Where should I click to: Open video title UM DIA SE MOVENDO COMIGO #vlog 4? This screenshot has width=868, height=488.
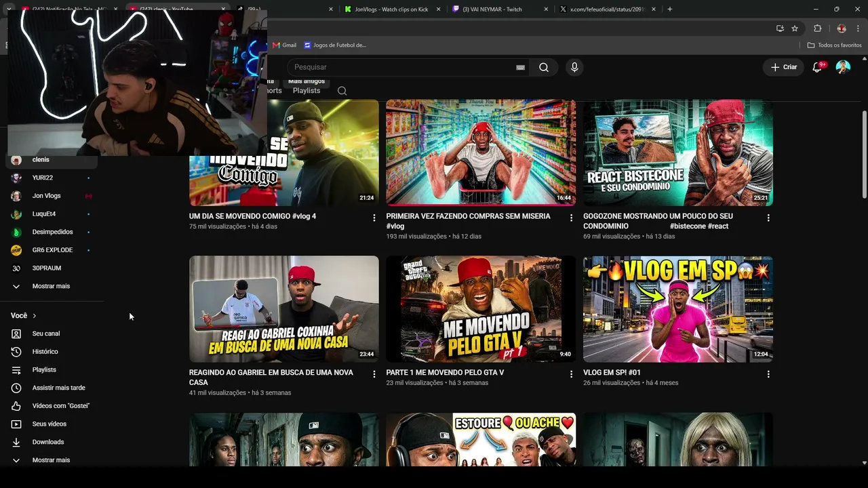(252, 216)
